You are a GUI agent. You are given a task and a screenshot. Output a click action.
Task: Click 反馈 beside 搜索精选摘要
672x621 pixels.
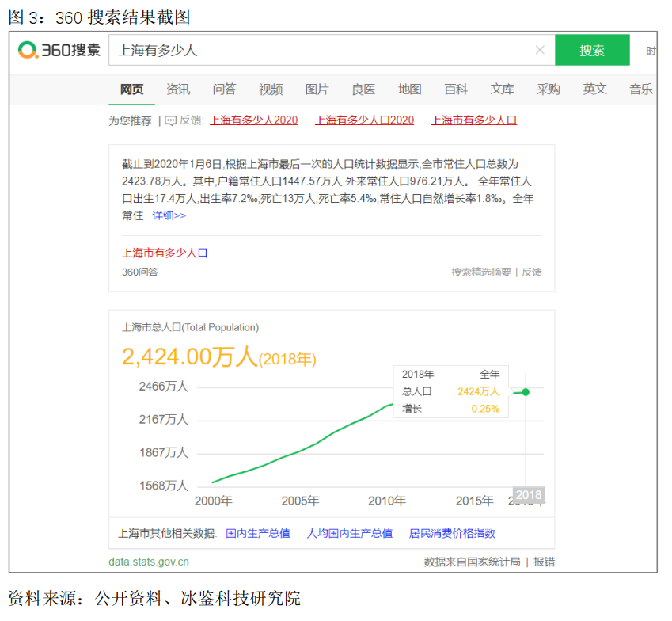pyautogui.click(x=532, y=272)
